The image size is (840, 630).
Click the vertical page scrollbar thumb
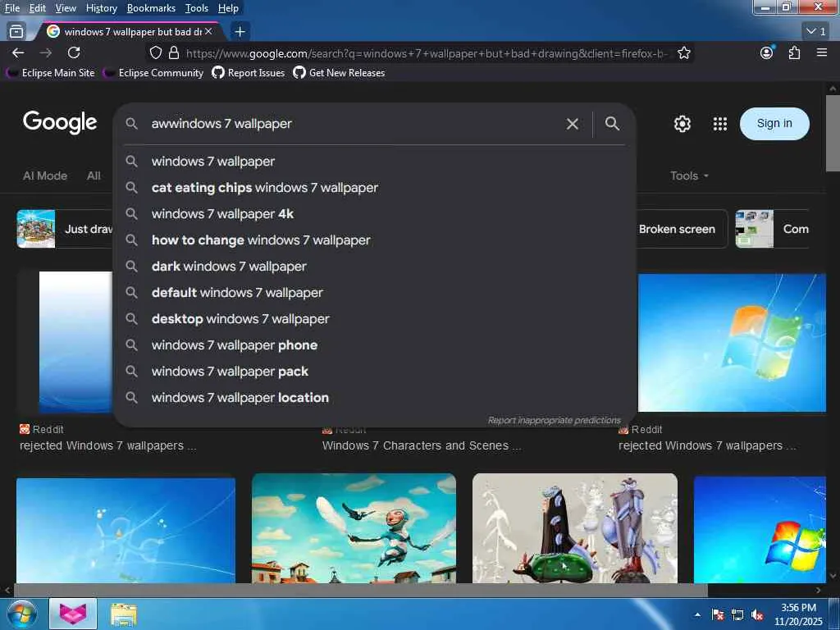(x=833, y=134)
